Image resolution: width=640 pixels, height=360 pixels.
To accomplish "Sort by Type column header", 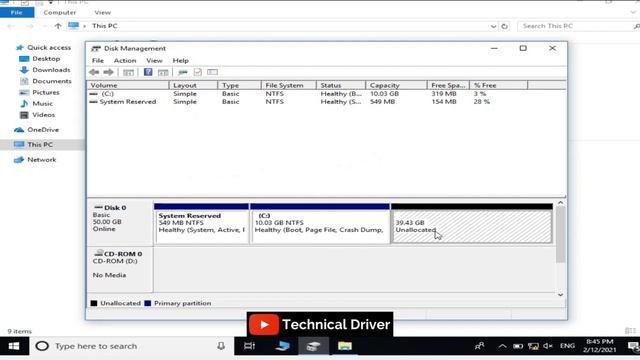I will pyautogui.click(x=239, y=85).
